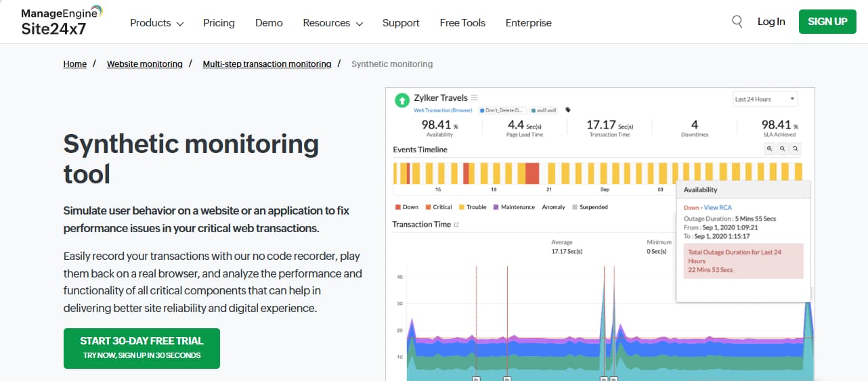The height and width of the screenshot is (381, 868).
Task: Click the Web Transaction (Browser) link
Action: point(443,110)
